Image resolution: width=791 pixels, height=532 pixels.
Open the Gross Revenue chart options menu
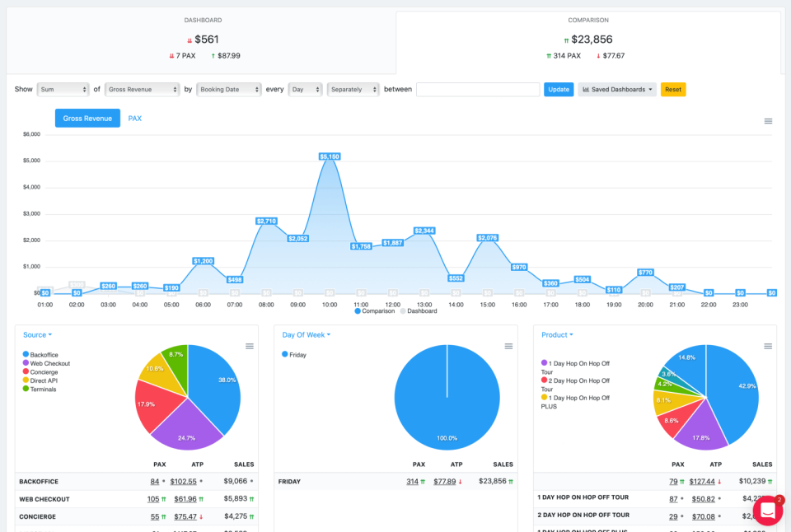(768, 121)
